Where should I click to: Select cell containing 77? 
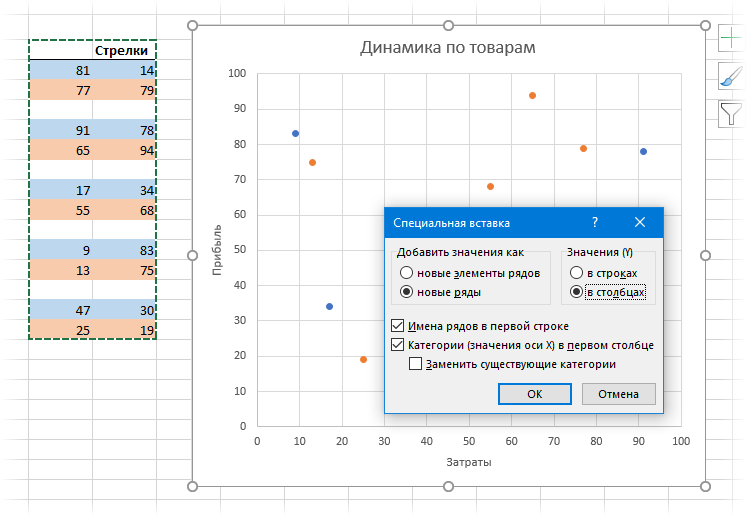[61, 90]
